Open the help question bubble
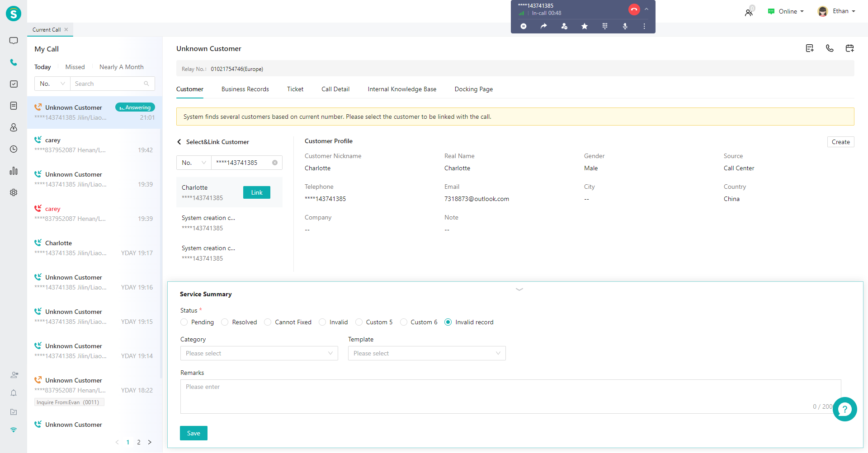 coord(844,409)
